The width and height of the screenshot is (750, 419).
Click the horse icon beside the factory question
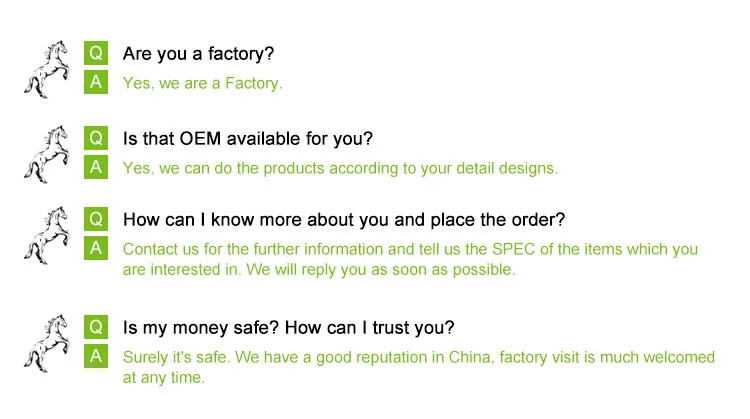click(x=47, y=68)
